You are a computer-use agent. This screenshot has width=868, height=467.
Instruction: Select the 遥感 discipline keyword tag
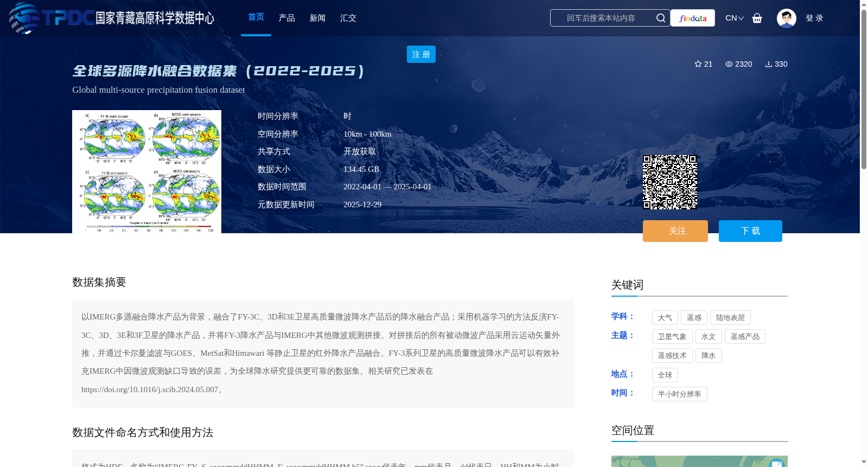point(694,318)
